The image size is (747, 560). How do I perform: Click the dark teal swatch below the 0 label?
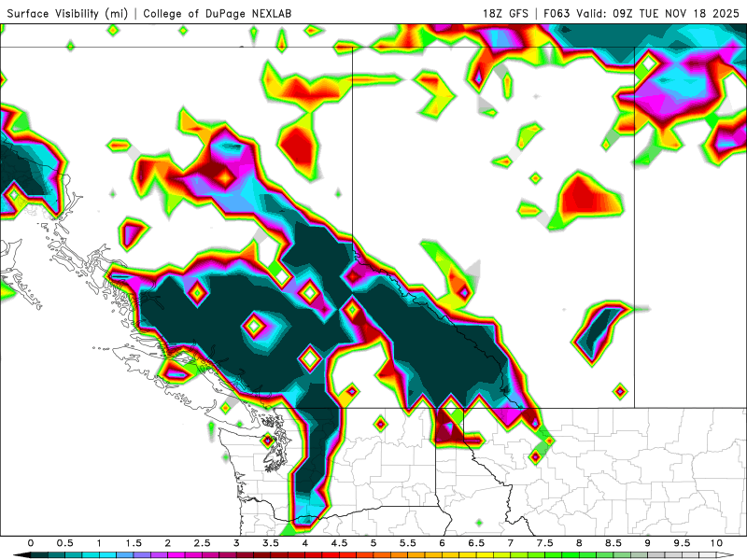pos(39,555)
